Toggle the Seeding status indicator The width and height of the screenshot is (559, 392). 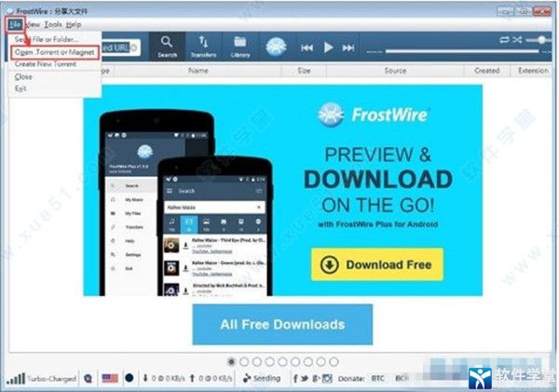[x=260, y=379]
